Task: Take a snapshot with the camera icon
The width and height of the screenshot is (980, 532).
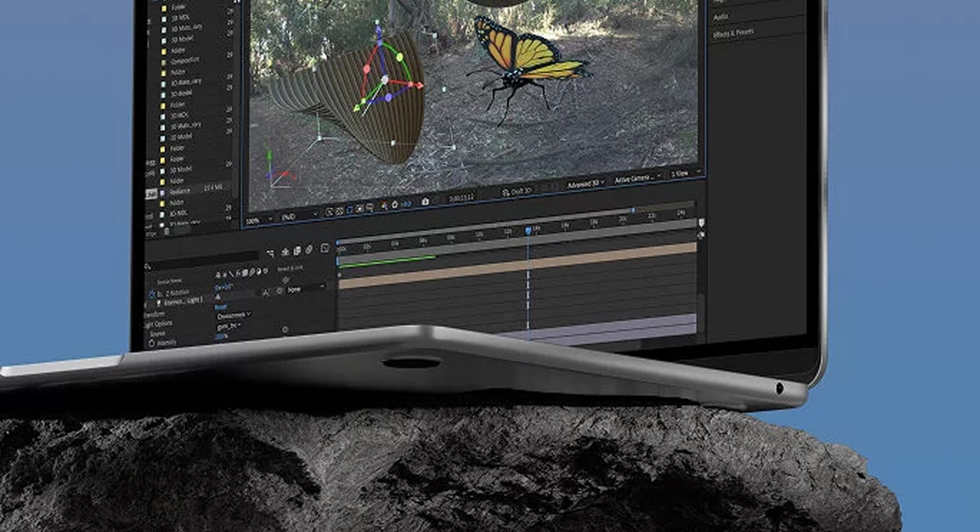Action: (425, 202)
